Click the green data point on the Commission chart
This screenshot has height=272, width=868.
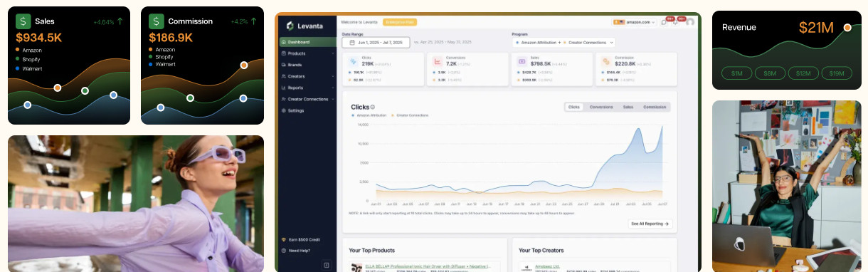pyautogui.click(x=190, y=98)
